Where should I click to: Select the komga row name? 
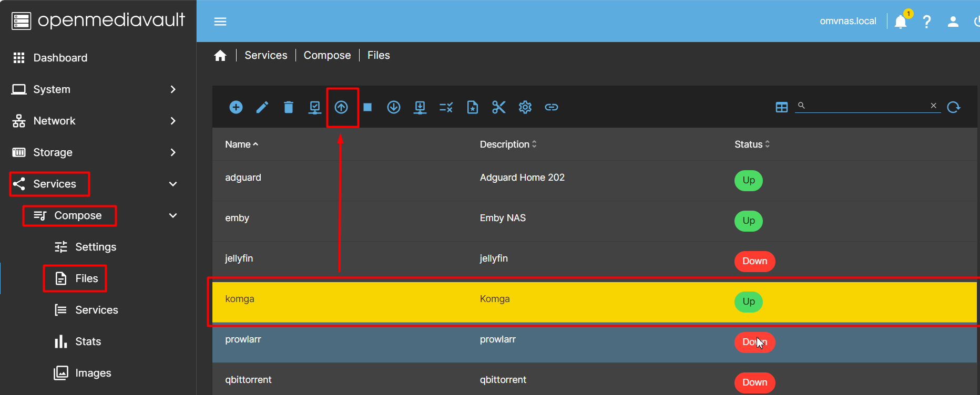pyautogui.click(x=240, y=299)
